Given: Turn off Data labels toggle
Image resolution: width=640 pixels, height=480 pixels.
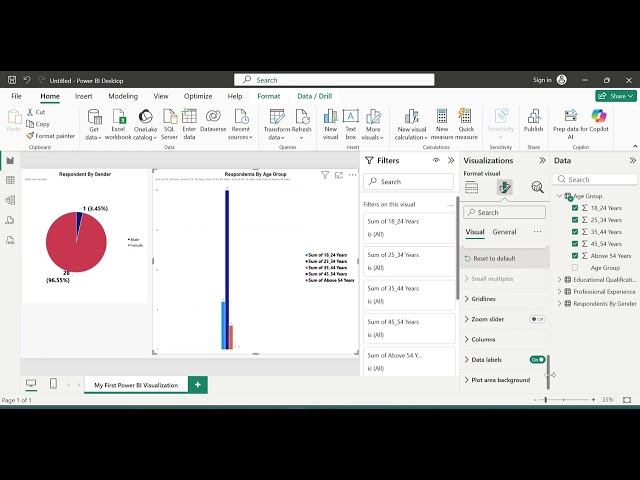Looking at the screenshot, I should (x=538, y=360).
